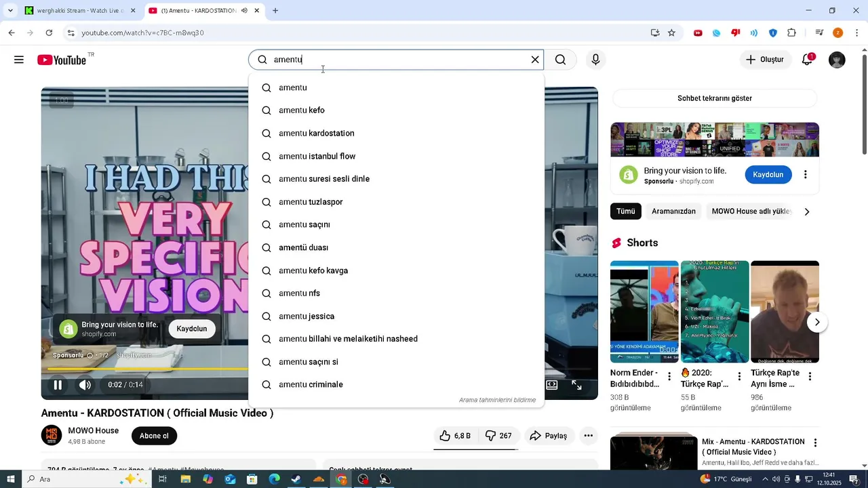868x488 pixels.
Task: Dislike the video (267)
Action: point(498,436)
